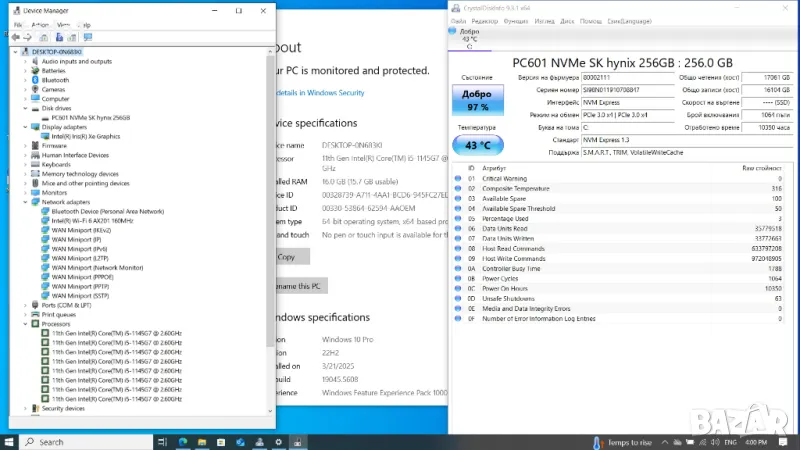Click the good health status button 97%
The height and width of the screenshot is (450, 800).
click(x=476, y=100)
